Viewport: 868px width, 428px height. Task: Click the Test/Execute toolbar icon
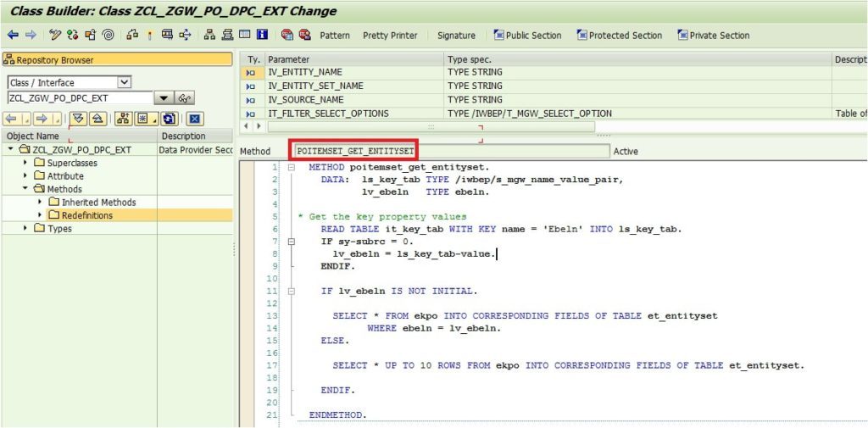click(x=167, y=35)
